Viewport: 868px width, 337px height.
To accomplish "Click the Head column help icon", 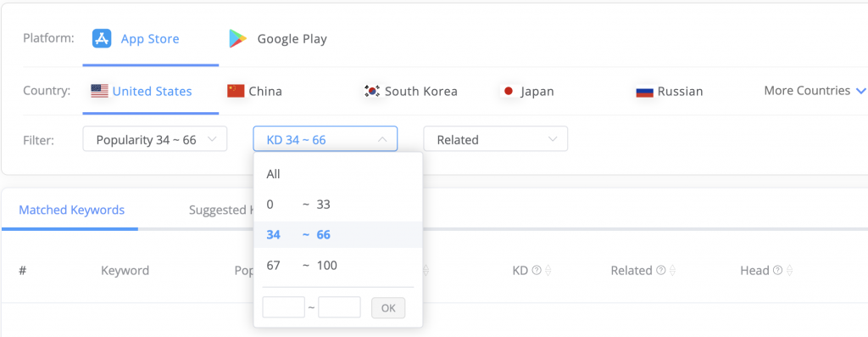I will click(x=778, y=271).
